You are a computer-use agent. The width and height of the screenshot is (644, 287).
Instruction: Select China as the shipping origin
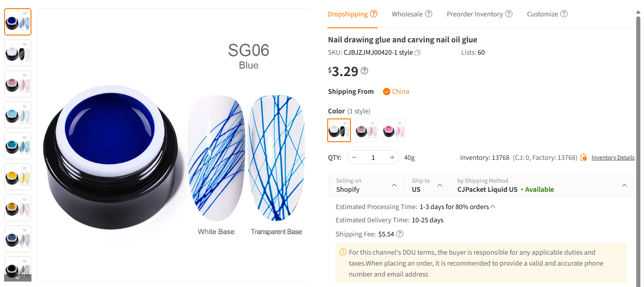pos(396,92)
